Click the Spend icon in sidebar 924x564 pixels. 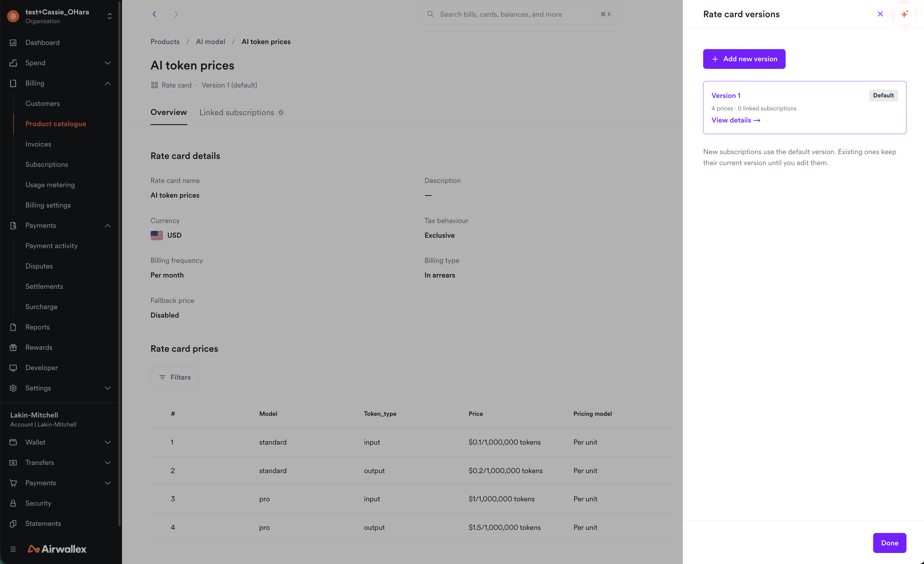pos(13,63)
